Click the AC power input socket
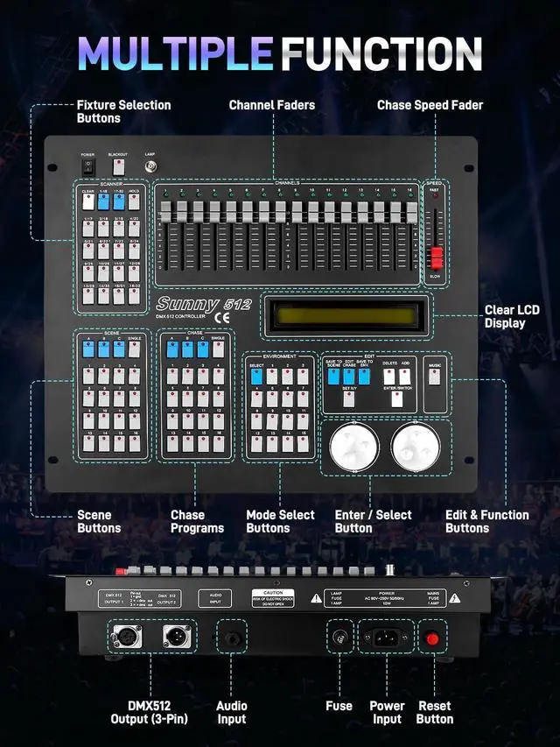This screenshot has height=747, width=560. 386,638
